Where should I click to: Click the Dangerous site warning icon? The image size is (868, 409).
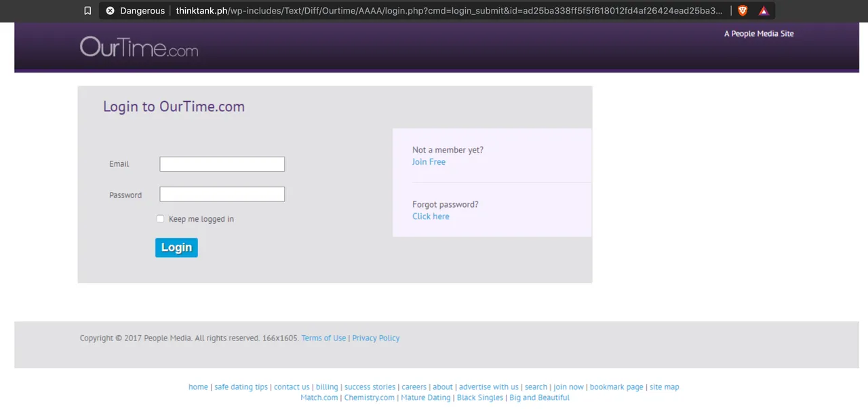(x=111, y=11)
